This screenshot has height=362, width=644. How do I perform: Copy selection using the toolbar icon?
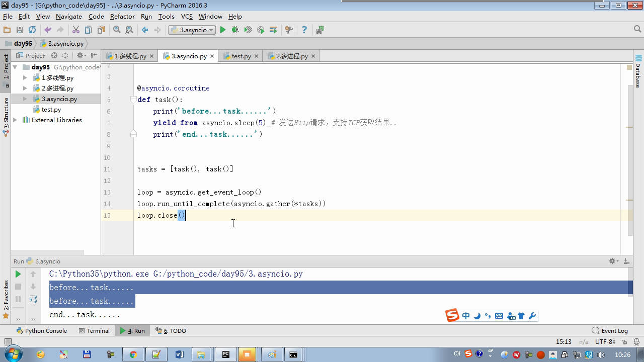pyautogui.click(x=89, y=30)
